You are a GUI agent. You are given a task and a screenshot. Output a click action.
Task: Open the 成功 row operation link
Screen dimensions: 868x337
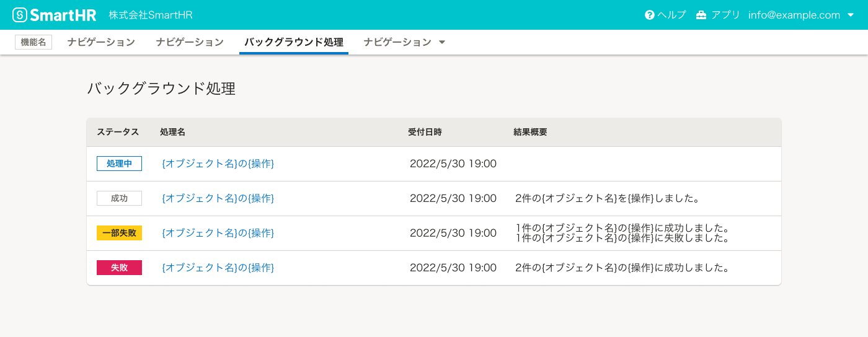(x=218, y=198)
